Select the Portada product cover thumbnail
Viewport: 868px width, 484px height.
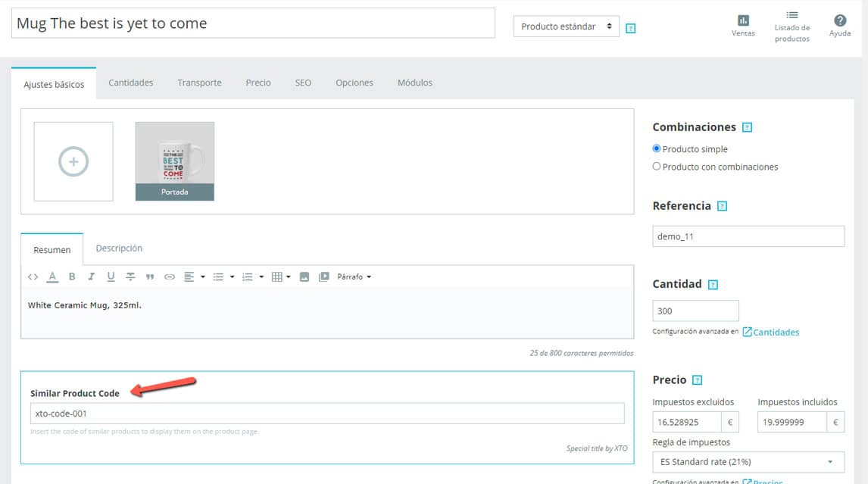(176, 160)
